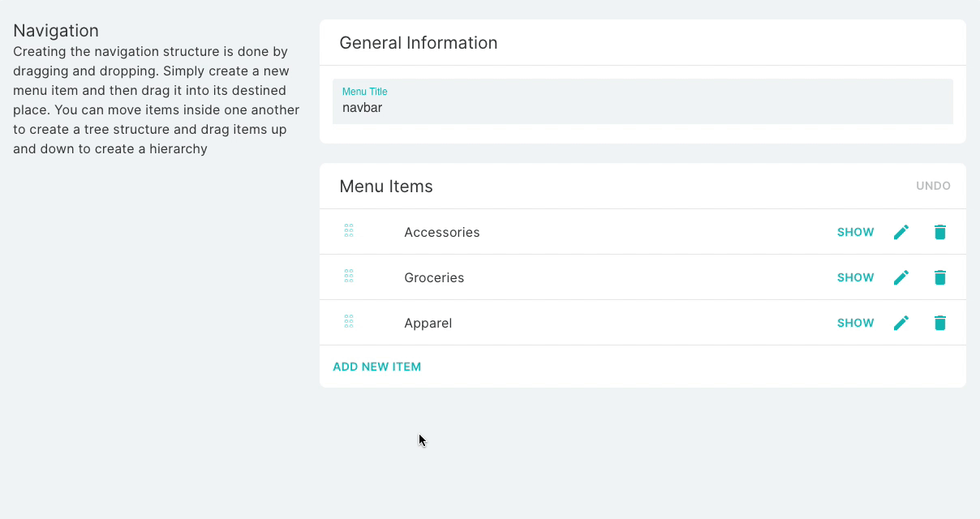
Task: Select the Groceries item name
Action: point(434,277)
